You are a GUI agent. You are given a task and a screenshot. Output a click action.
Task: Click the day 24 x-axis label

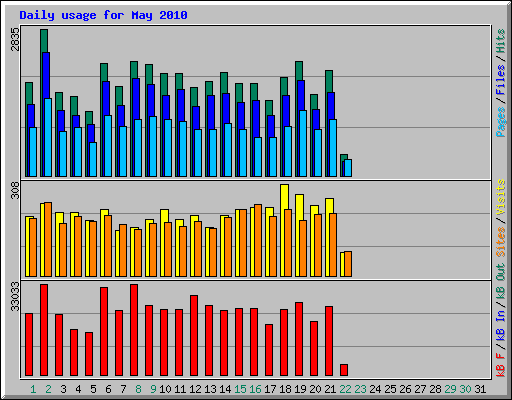click(x=375, y=389)
